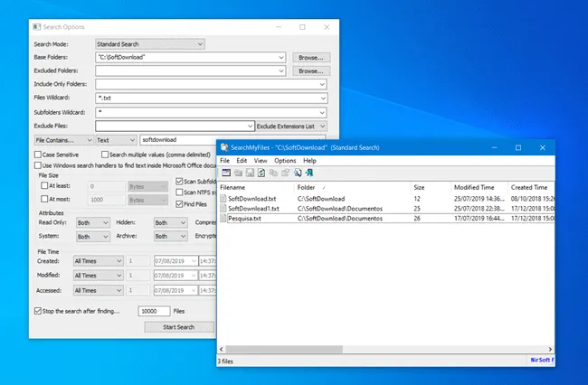Sort by Modified Time column header
588x385 pixels.
tap(479, 187)
